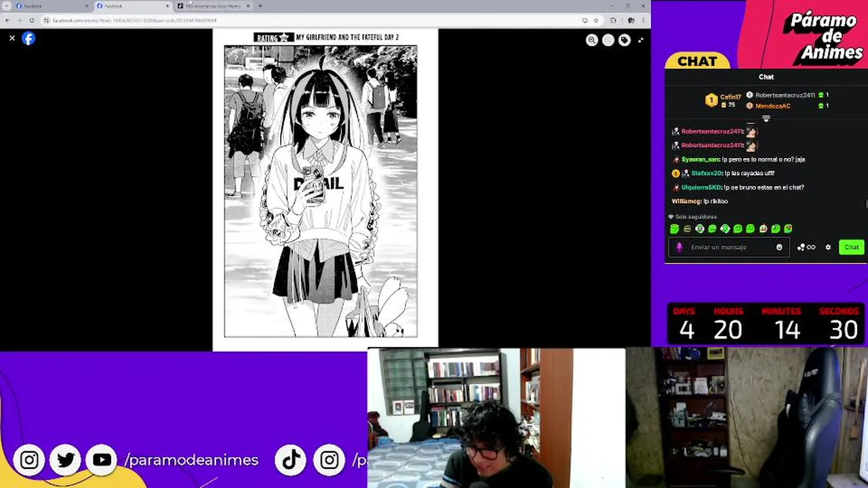This screenshot has width=868, height=488.
Task: Click the Williamcg username in chat
Action: tap(686, 201)
